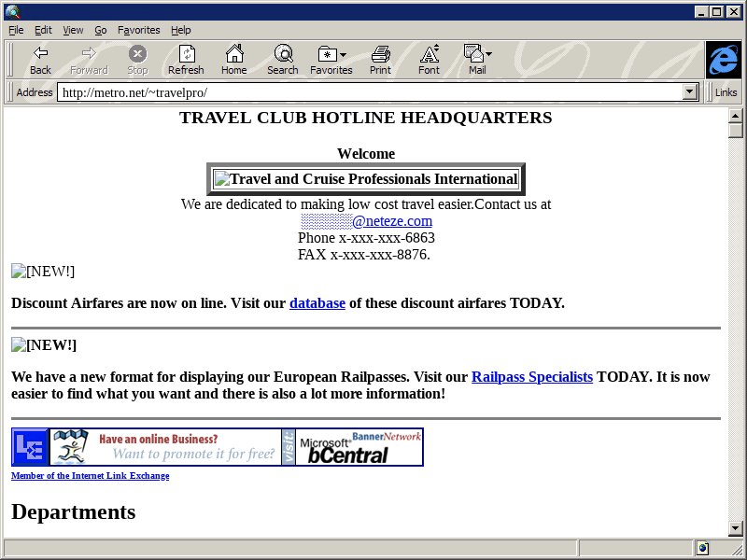Click the Print toolbar icon

tap(380, 60)
